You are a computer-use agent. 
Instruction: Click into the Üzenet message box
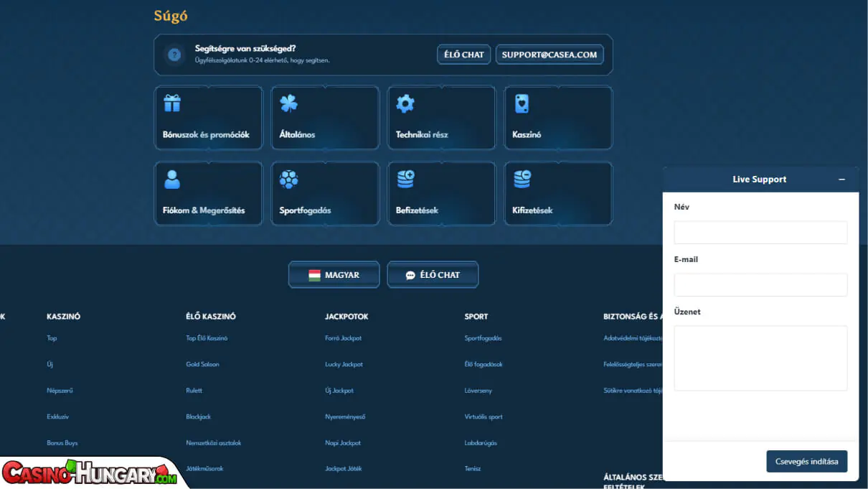click(760, 358)
